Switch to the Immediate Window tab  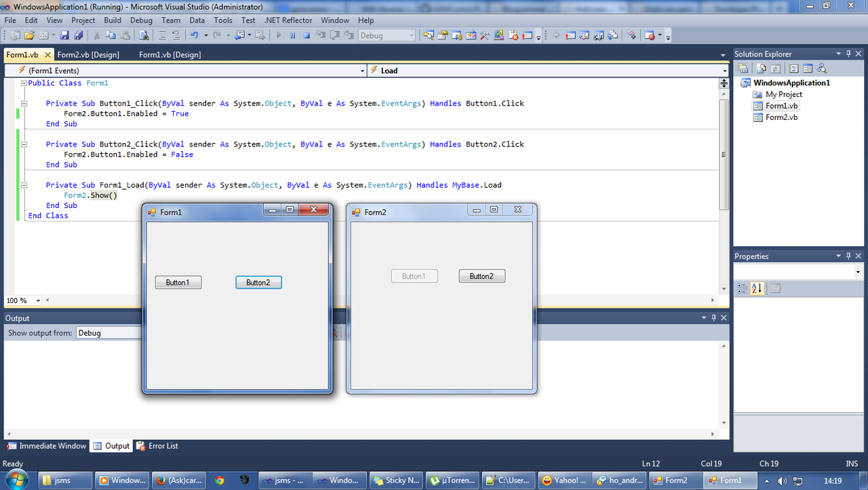click(x=47, y=446)
